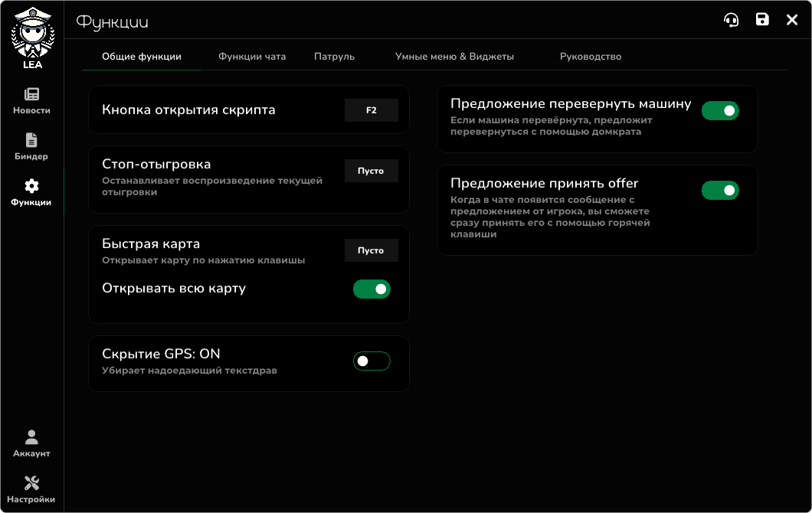Click the Стоп-отыгровка heading
The image size is (812, 513).
click(156, 164)
